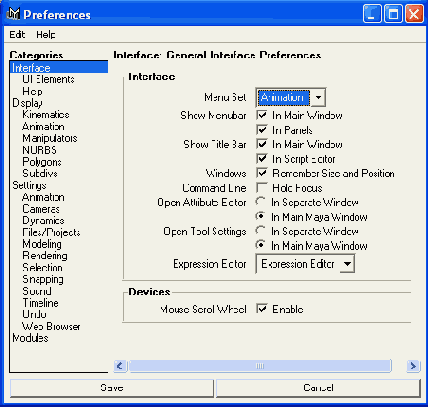
Task: Select UI Elements under Interface
Action: 48,79
